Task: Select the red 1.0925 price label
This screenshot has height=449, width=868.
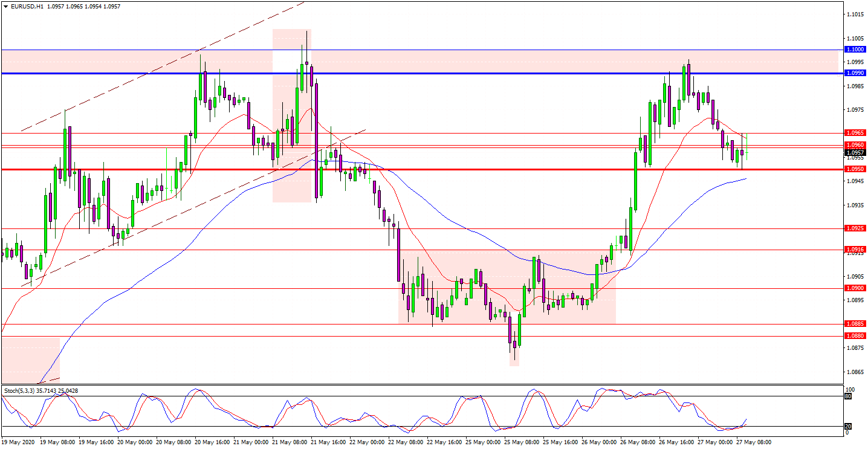Action: click(855, 228)
